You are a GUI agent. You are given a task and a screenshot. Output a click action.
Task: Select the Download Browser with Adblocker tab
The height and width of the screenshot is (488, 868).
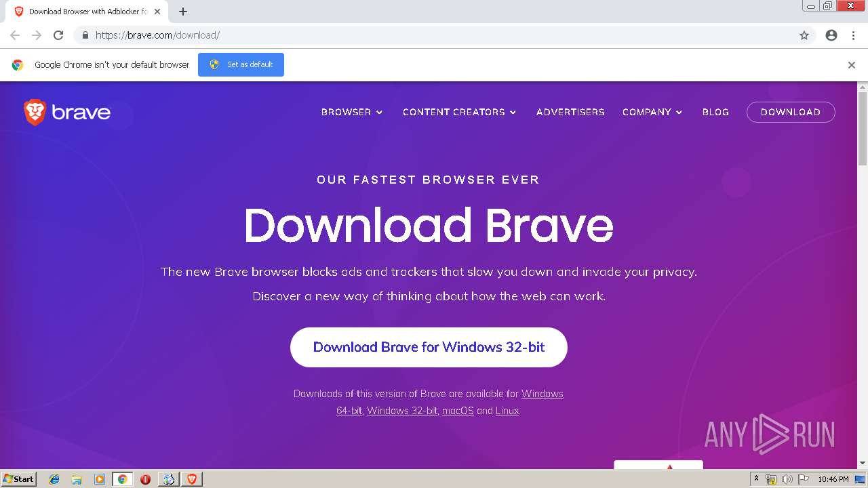87,12
